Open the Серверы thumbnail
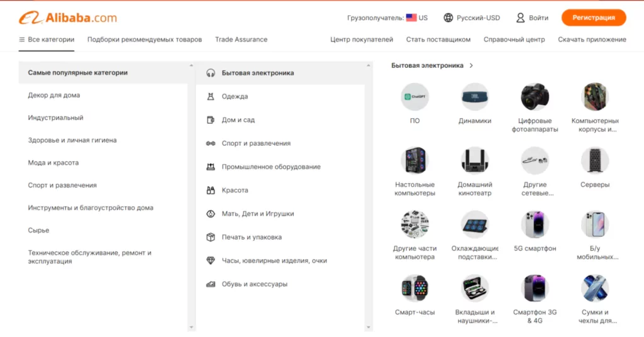The height and width of the screenshot is (337, 644). [x=595, y=160]
